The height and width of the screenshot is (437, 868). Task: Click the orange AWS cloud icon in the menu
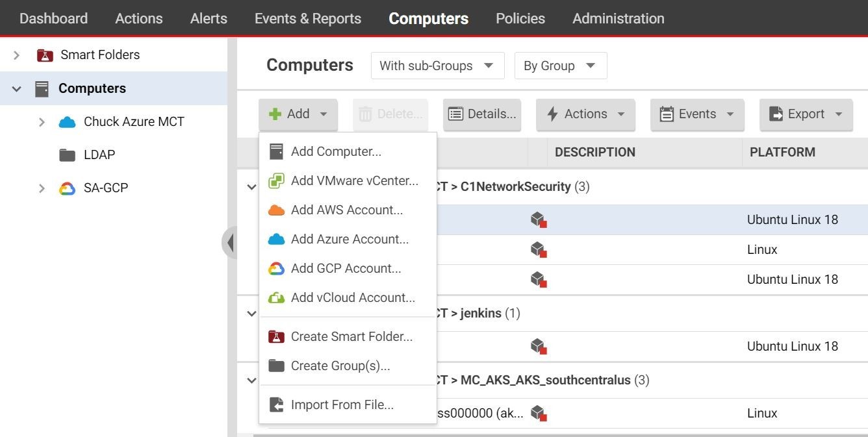(276, 210)
